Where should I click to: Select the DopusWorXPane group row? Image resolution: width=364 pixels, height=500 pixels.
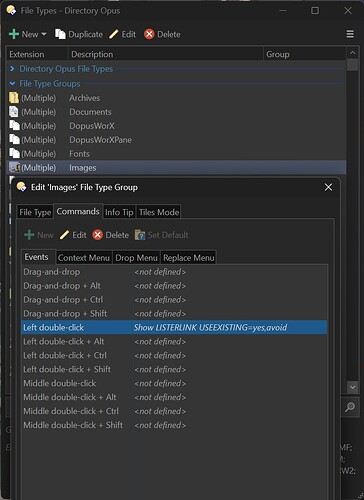[x=176, y=140]
